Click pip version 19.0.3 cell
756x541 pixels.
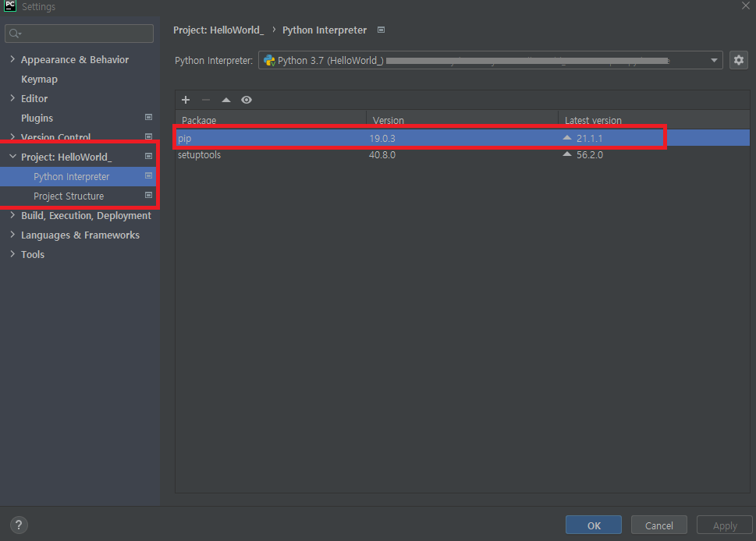coord(382,138)
